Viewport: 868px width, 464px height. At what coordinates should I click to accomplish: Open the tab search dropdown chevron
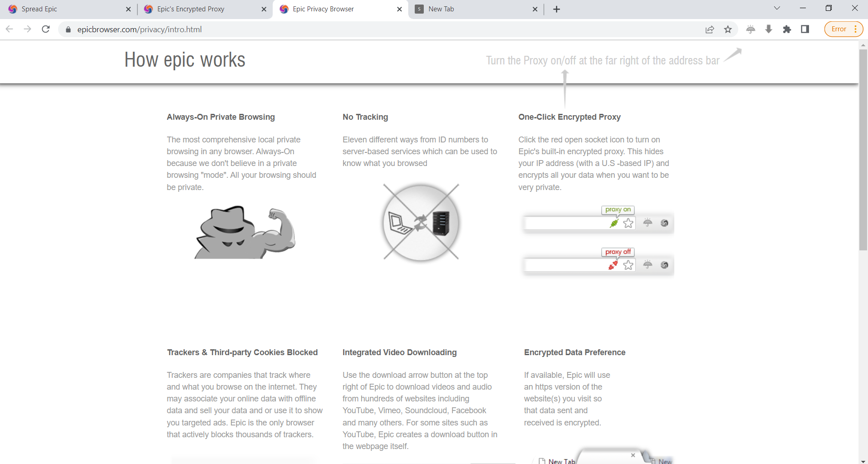coord(777,8)
